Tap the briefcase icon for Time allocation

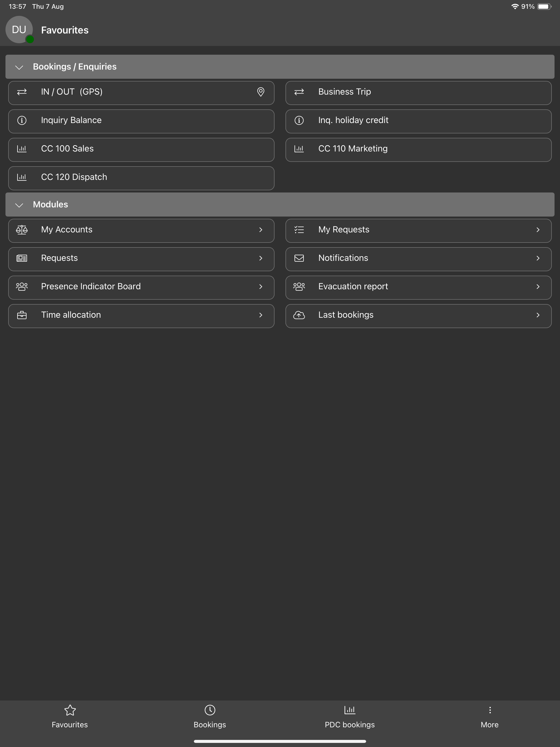coord(22,315)
